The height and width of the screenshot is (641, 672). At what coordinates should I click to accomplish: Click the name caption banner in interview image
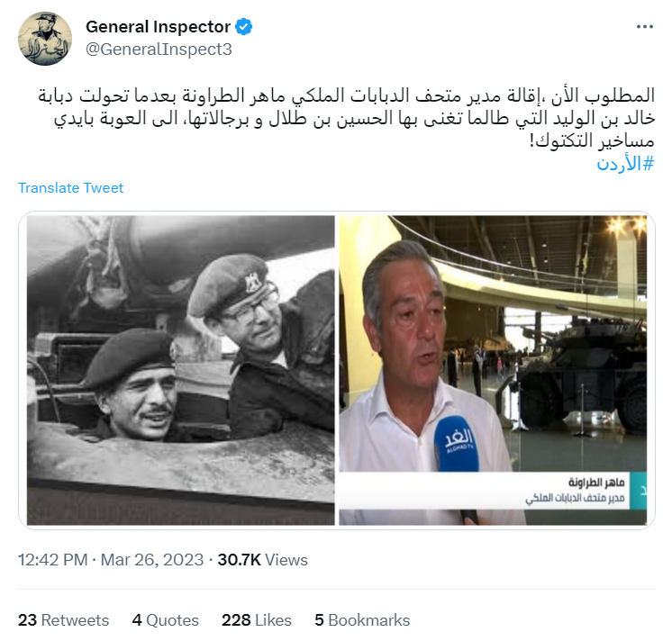tap(485, 491)
